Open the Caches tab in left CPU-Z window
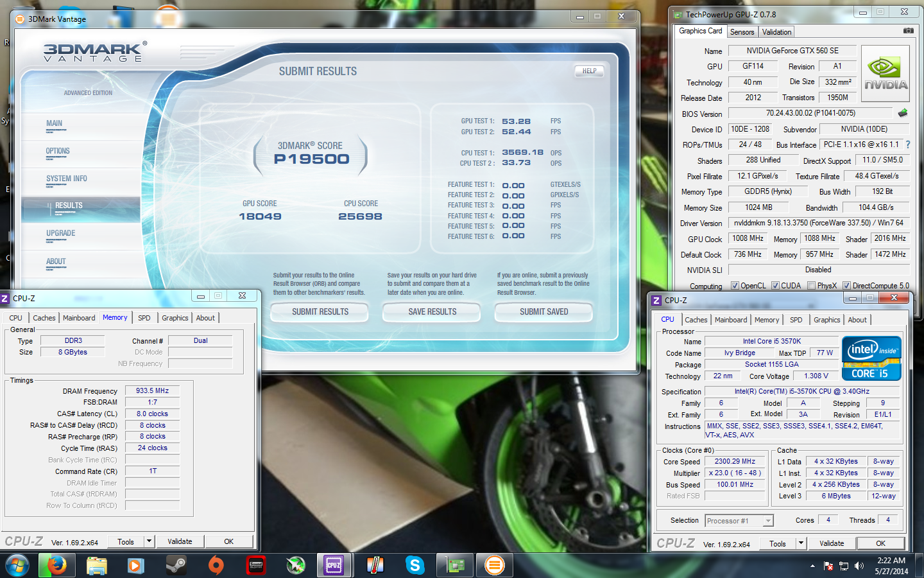 coord(44,318)
